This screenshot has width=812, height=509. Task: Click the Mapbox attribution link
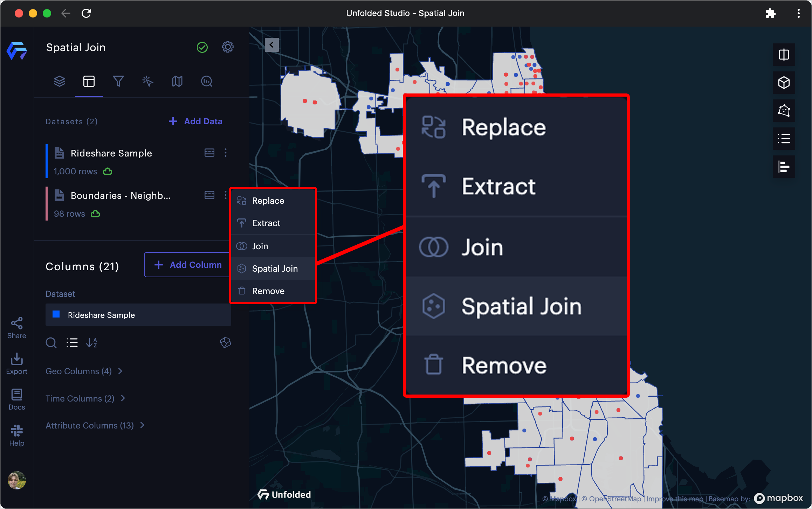(x=559, y=499)
